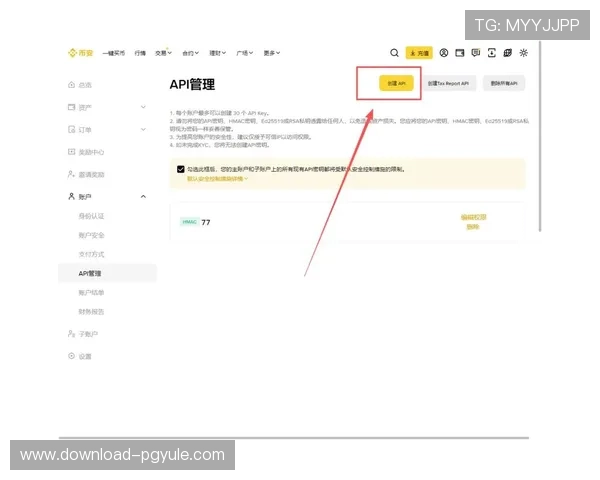Select API管理 in the sidebar

tap(108, 273)
